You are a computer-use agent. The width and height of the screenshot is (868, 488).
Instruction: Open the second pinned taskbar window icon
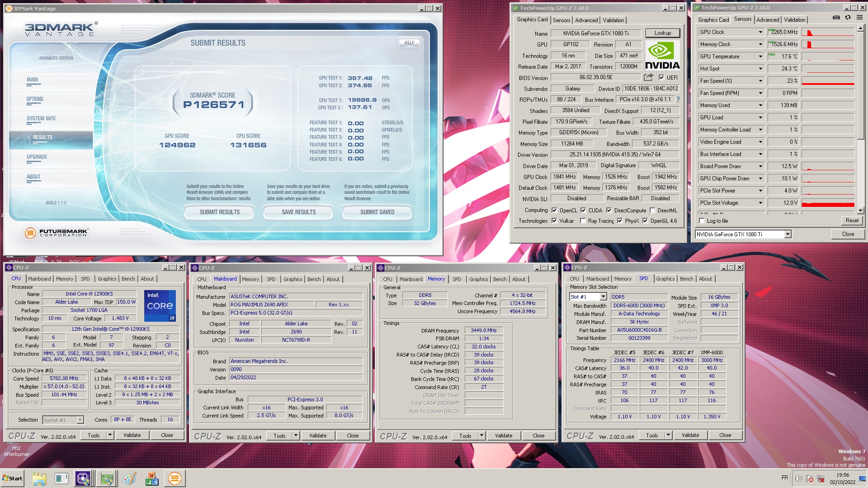pos(61,479)
